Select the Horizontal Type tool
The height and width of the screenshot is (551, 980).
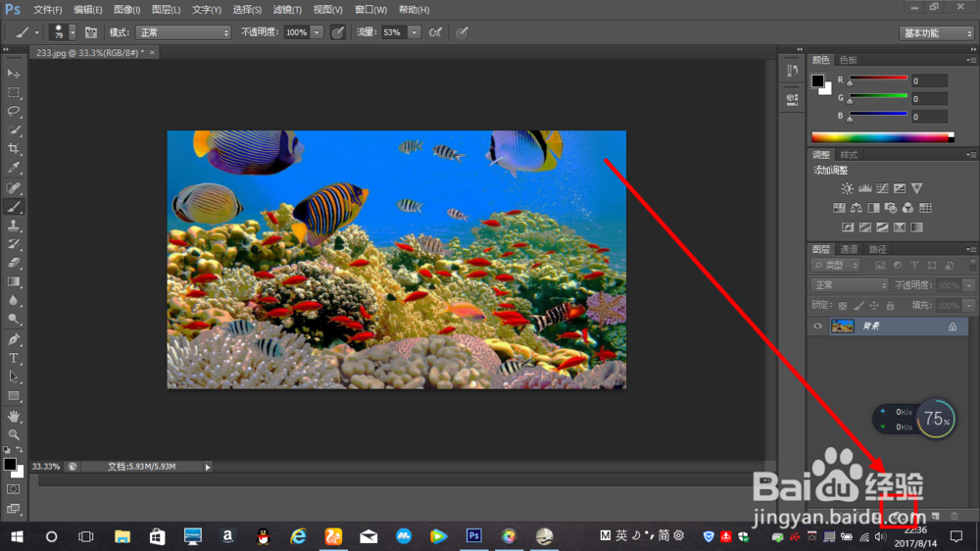tap(13, 359)
